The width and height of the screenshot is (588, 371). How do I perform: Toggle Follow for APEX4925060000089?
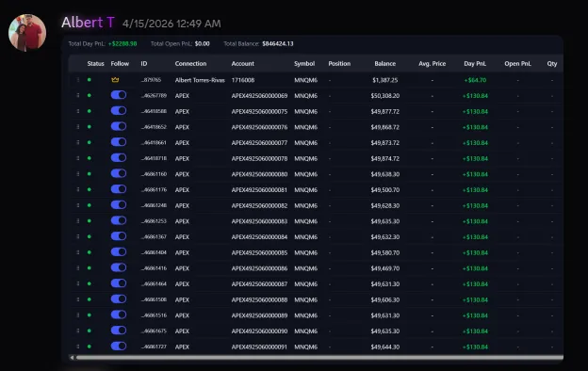point(119,315)
